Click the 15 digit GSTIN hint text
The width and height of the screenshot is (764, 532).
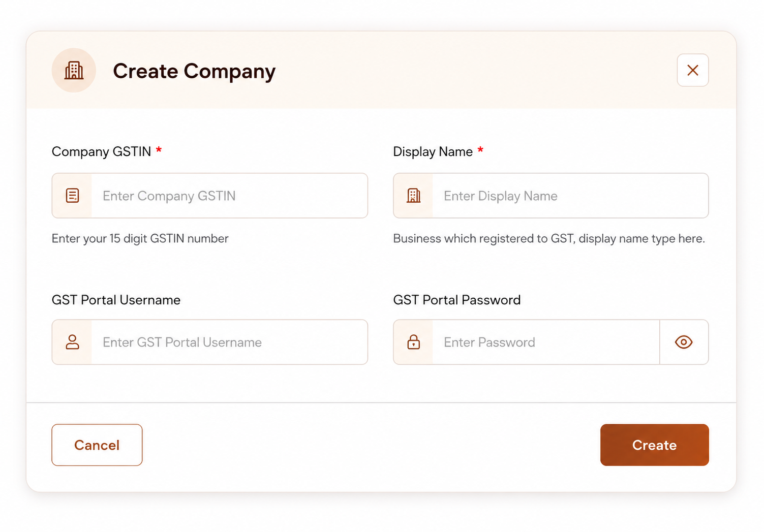tap(140, 238)
